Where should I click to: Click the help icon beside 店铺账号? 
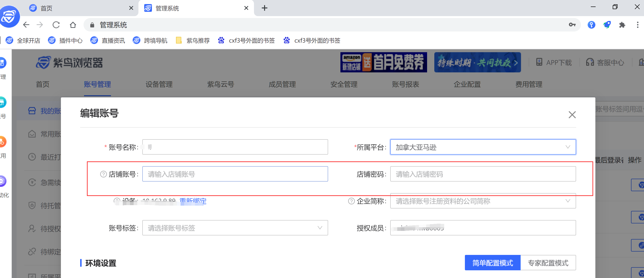[x=103, y=174]
